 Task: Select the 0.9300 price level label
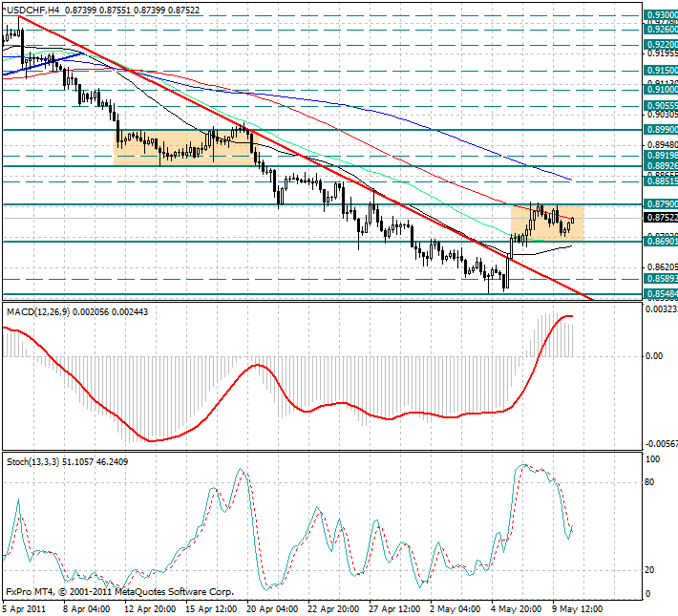[x=661, y=15]
